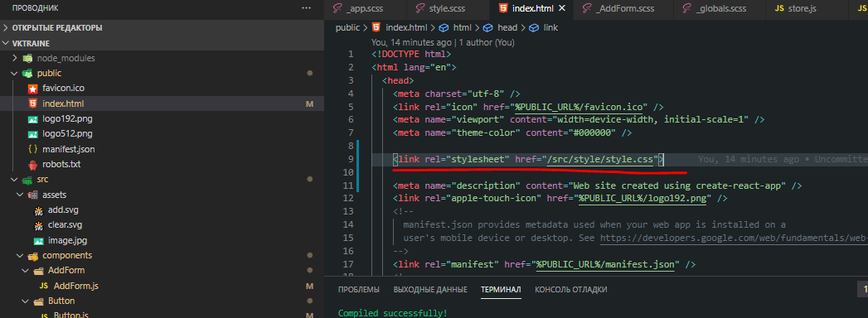Collapse the public folder
The height and width of the screenshot is (318, 868).
tap(15, 73)
